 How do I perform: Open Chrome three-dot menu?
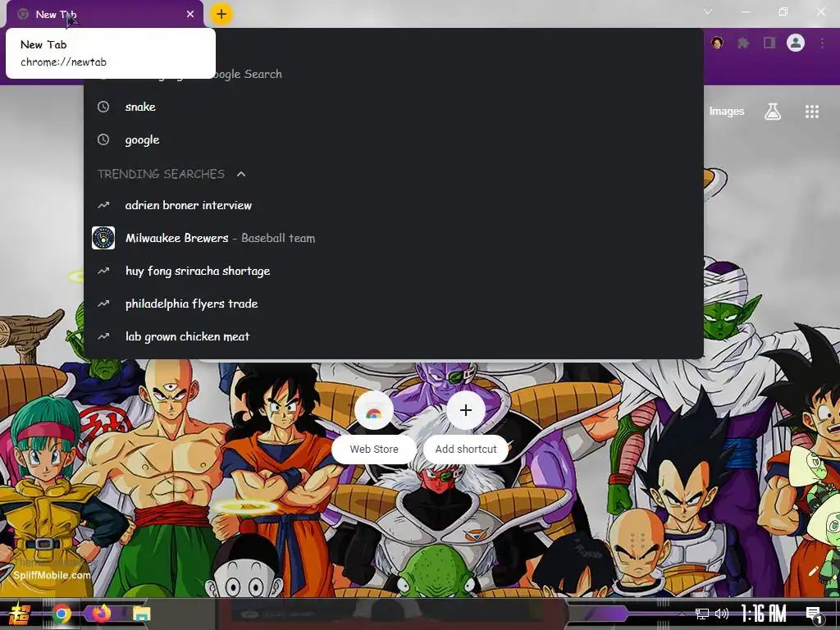[822, 43]
